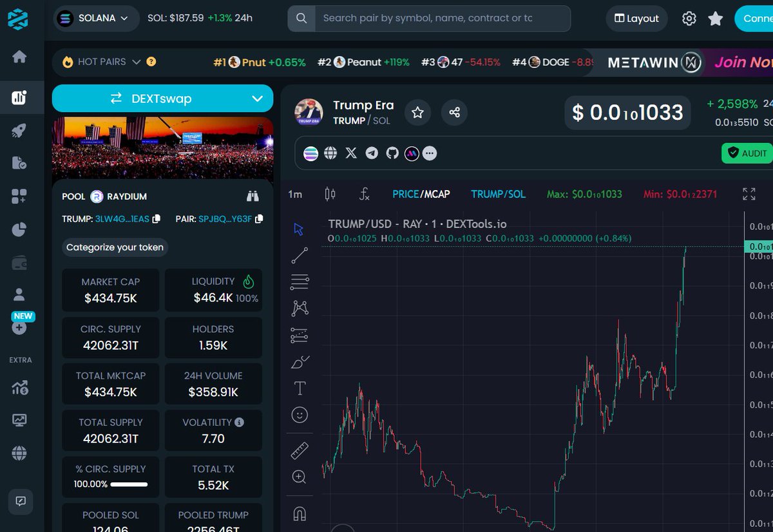Click the NEW plus icon in sidebar
Viewport: 773px width, 532px height.
[x=19, y=328]
